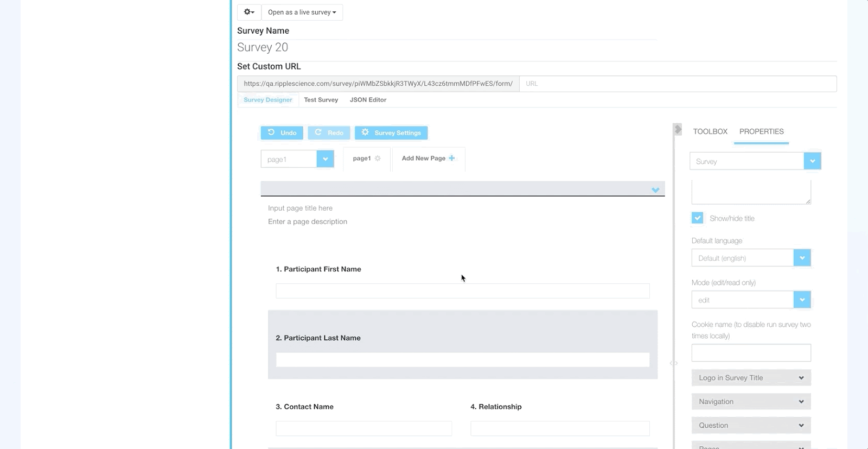The height and width of the screenshot is (449, 868).
Task: Click the Undo button
Action: point(282,132)
